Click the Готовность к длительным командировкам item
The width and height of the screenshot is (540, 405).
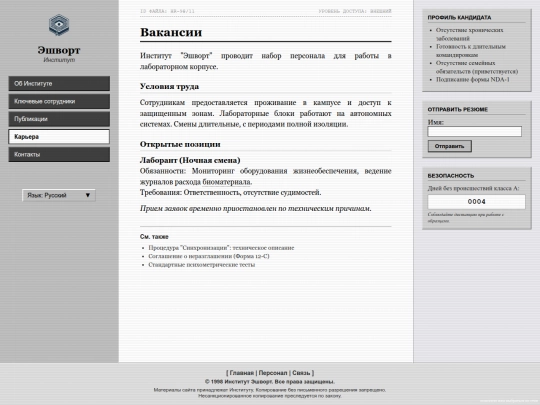pyautogui.click(x=471, y=51)
